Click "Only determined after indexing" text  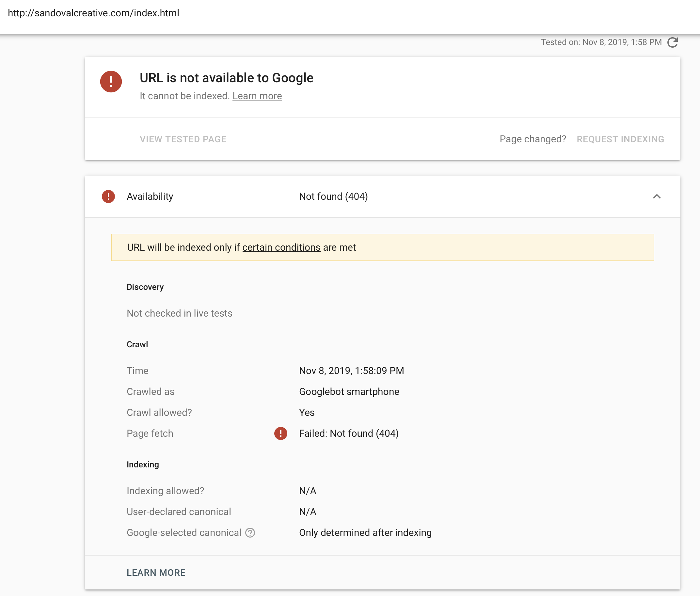coord(365,533)
